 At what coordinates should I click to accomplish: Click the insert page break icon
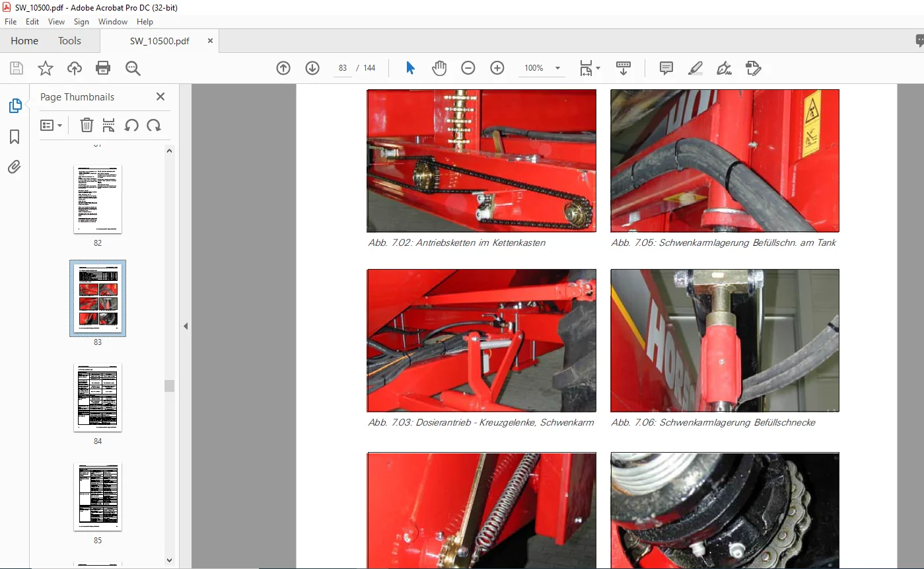(x=109, y=125)
